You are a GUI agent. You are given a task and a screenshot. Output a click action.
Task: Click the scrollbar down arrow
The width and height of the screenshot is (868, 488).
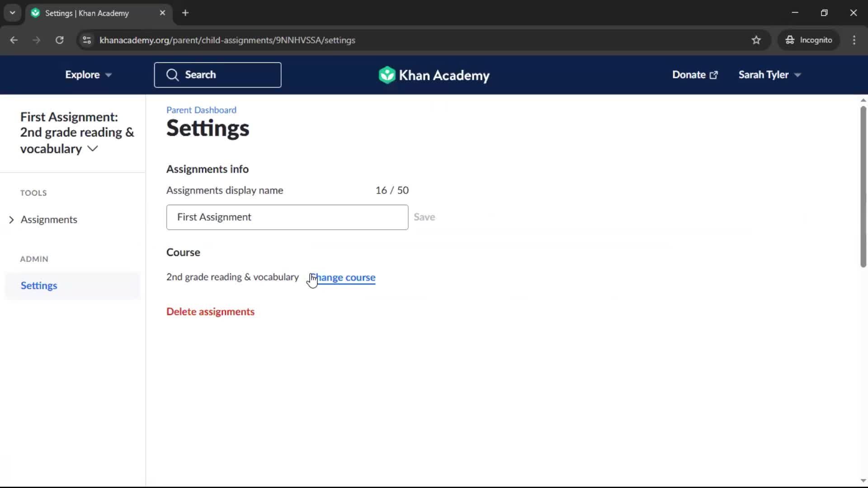(x=863, y=481)
